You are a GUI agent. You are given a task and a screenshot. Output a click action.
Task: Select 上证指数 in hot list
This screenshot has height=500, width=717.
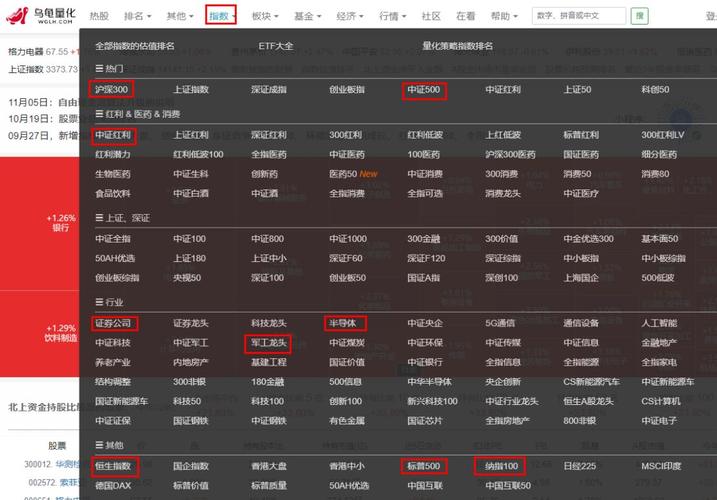tap(191, 89)
